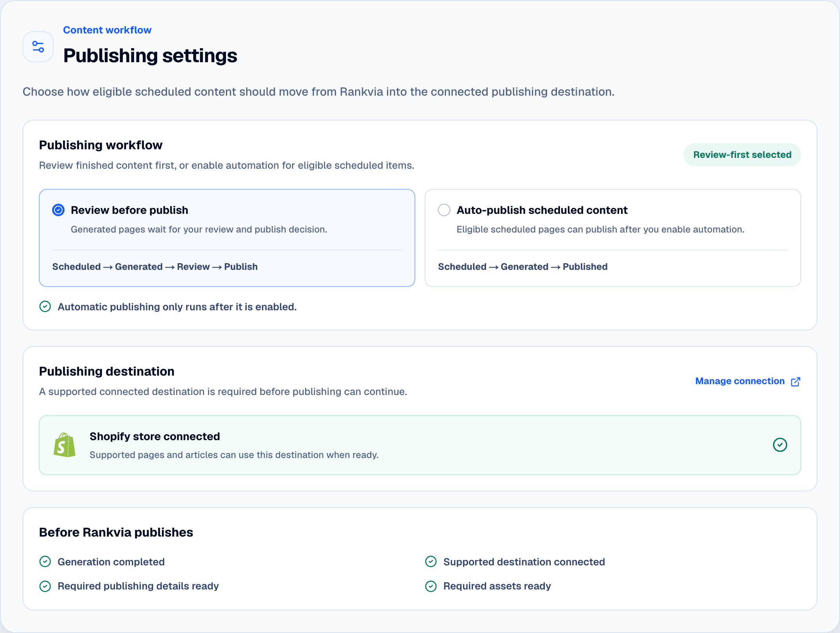Click check icon next to Required publishing details ready
Image resolution: width=840 pixels, height=633 pixels.
coord(45,586)
